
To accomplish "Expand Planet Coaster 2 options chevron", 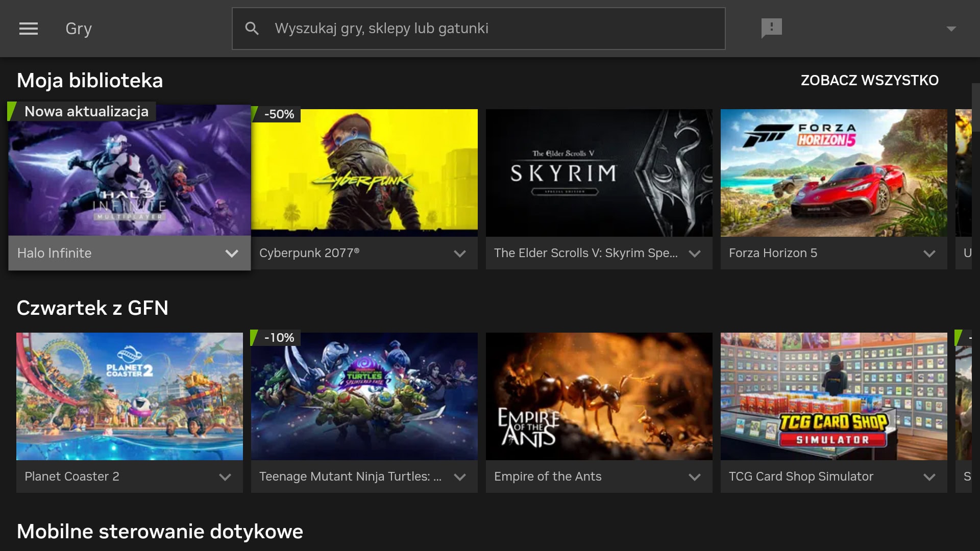I will point(225,477).
